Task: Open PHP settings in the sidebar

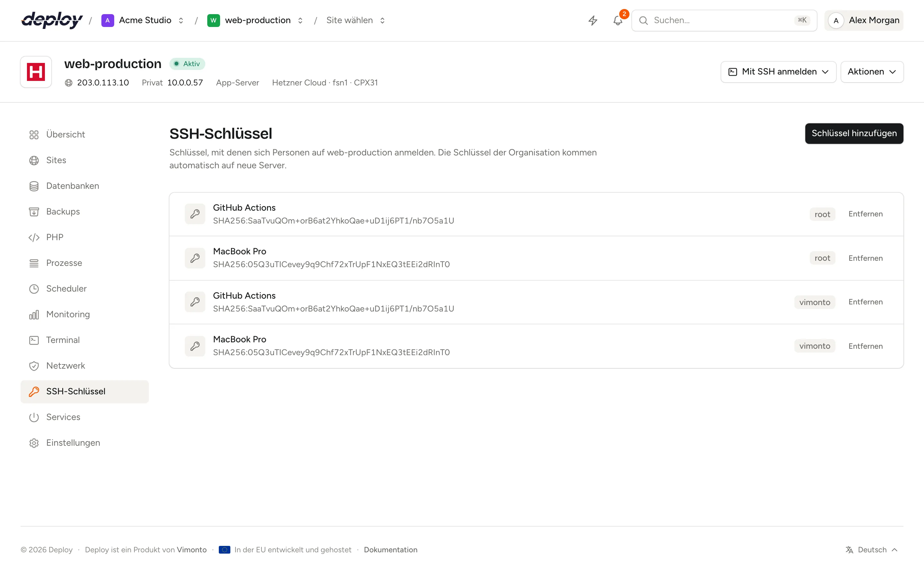Action: pos(84,237)
